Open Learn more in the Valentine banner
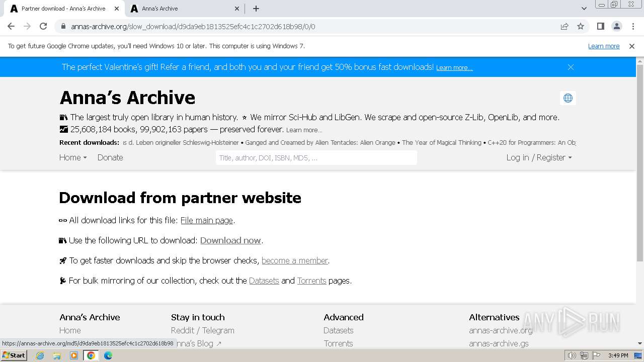The height and width of the screenshot is (362, 644). click(x=454, y=68)
